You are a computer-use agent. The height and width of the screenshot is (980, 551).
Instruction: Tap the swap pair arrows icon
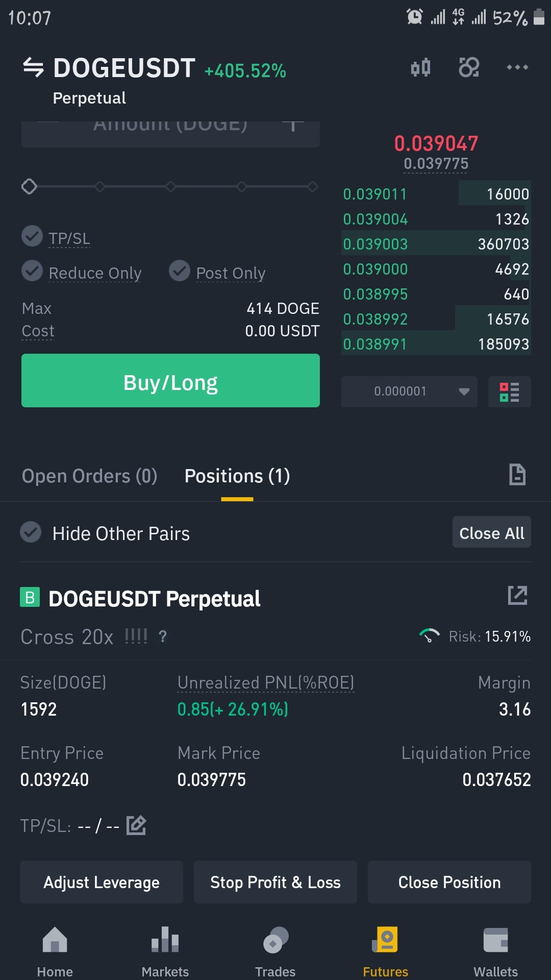tap(34, 67)
